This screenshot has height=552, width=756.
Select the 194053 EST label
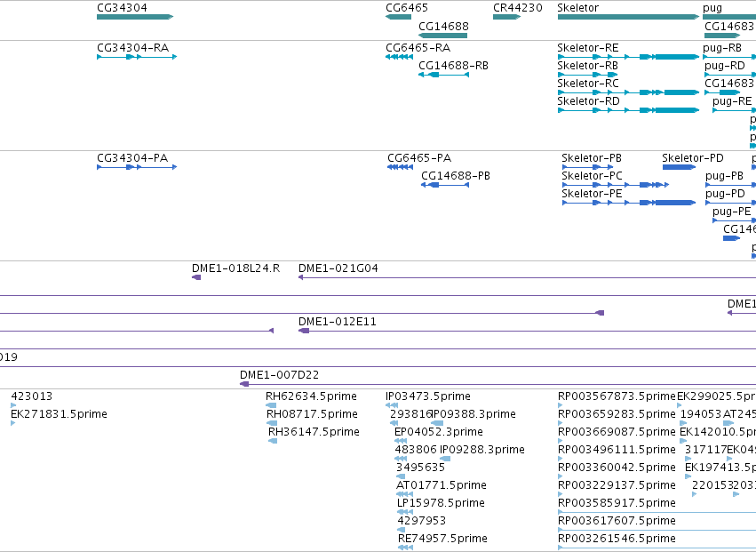click(x=701, y=414)
